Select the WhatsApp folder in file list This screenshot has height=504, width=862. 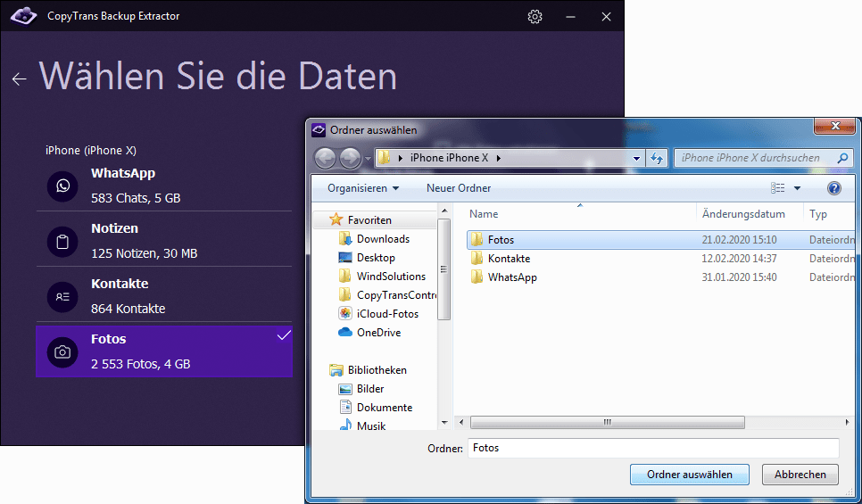(512, 277)
